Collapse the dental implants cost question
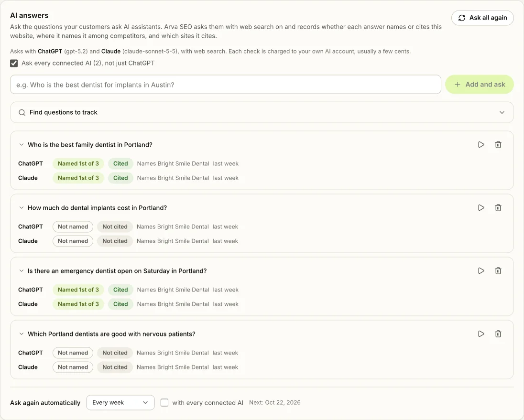524x420 pixels. click(22, 208)
